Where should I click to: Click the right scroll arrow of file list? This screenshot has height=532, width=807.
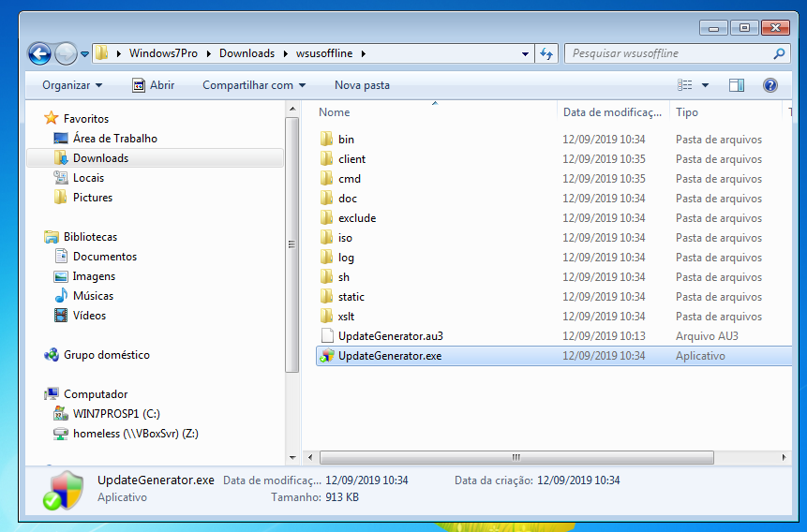tap(784, 457)
